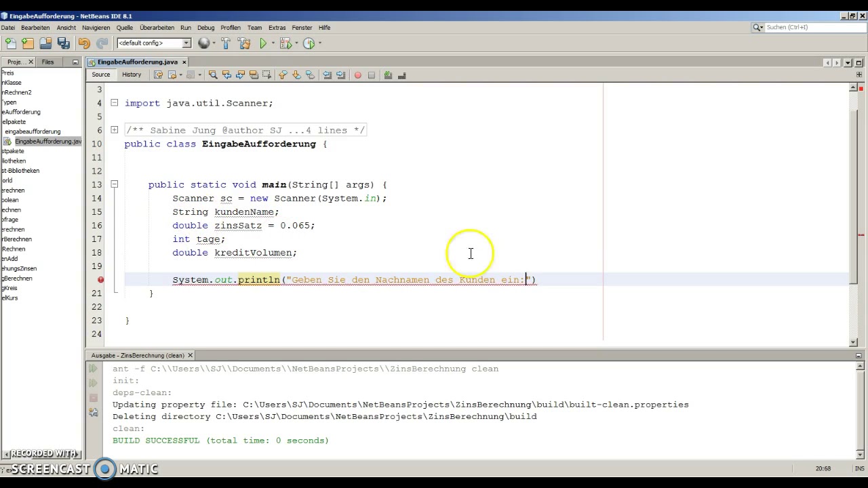Click the Toggle Bookmark icon
Viewport: 868px width, 488px height.
click(x=310, y=75)
